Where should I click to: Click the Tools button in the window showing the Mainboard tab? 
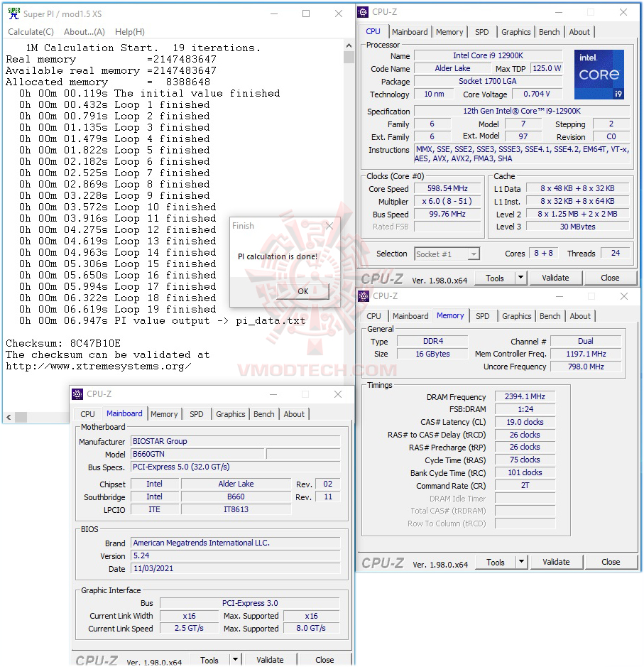point(209,660)
